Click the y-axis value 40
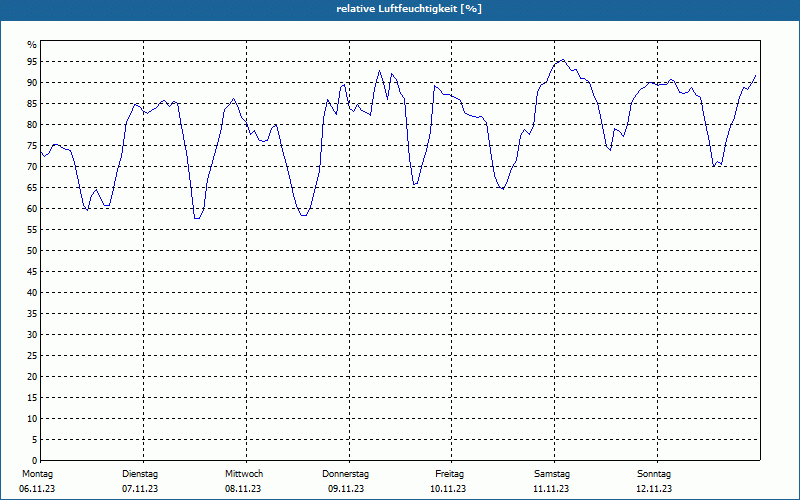 tap(32, 293)
